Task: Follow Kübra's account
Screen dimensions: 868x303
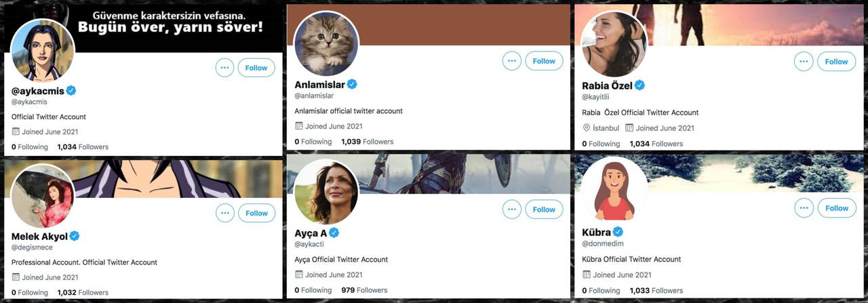Action: point(836,208)
